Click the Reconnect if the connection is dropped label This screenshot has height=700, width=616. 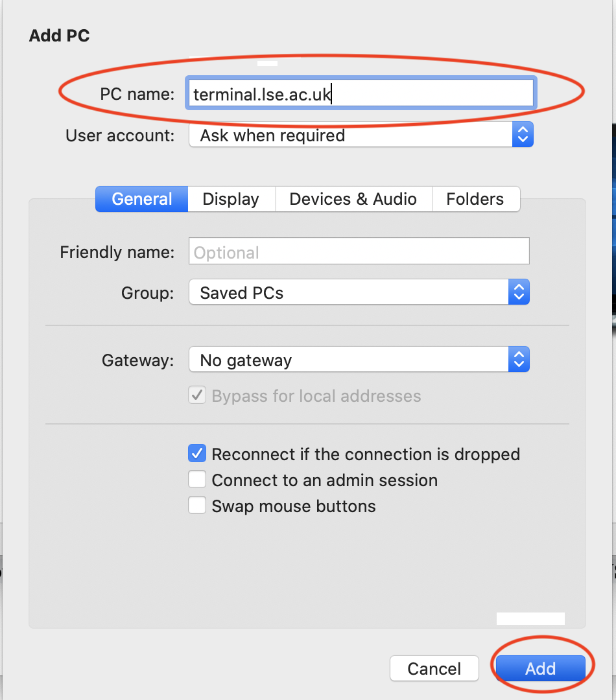[x=366, y=454]
